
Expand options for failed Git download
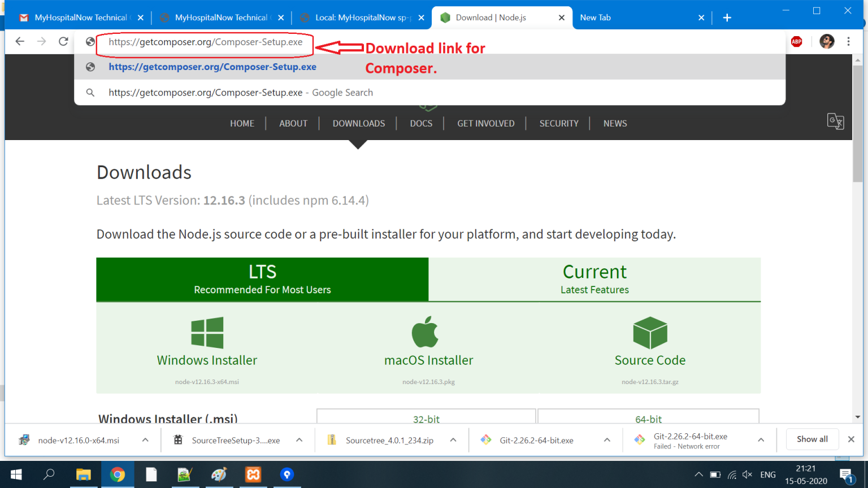761,440
